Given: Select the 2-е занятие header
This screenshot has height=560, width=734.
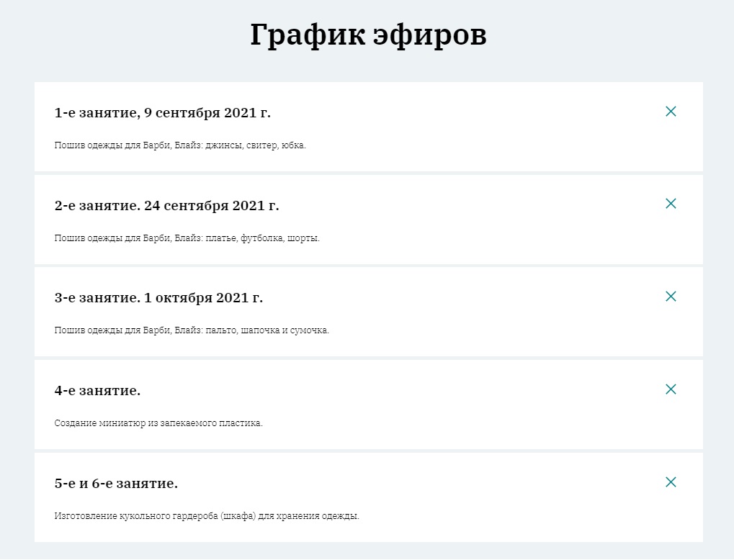Looking at the screenshot, I should tap(166, 204).
